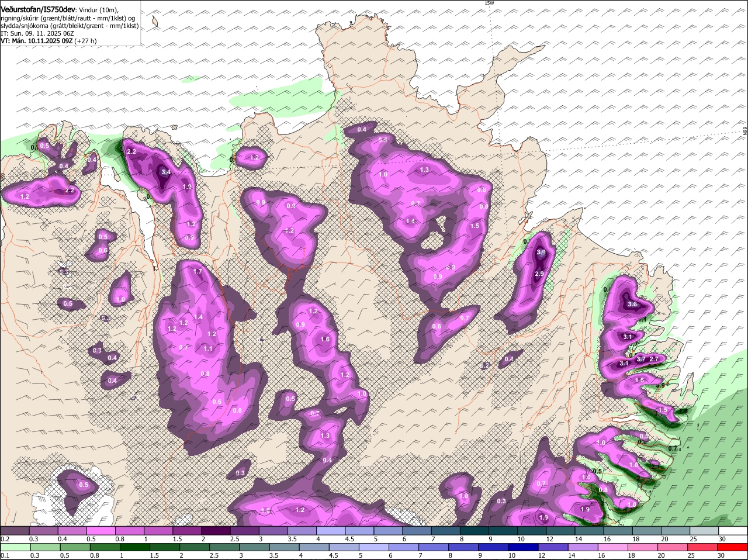Image resolution: width=748 pixels, height=560 pixels.
Task: Click the lightest green swatch between 0.1 and 0.3
Action: coord(16,547)
